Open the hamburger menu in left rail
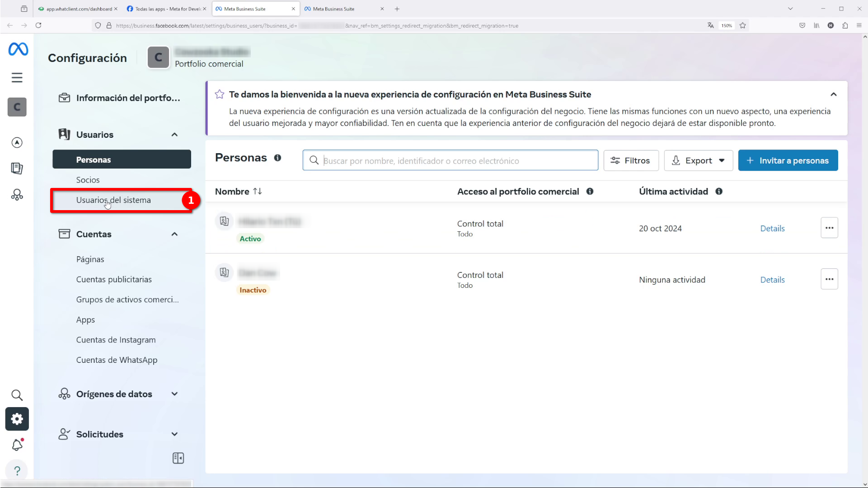 17,78
